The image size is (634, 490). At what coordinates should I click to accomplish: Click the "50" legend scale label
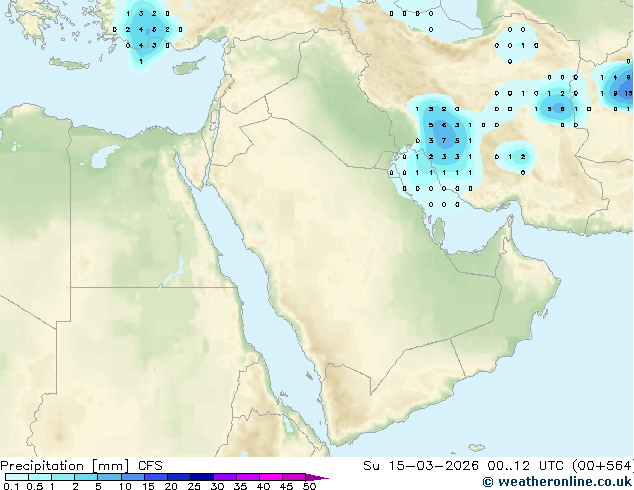point(309,486)
